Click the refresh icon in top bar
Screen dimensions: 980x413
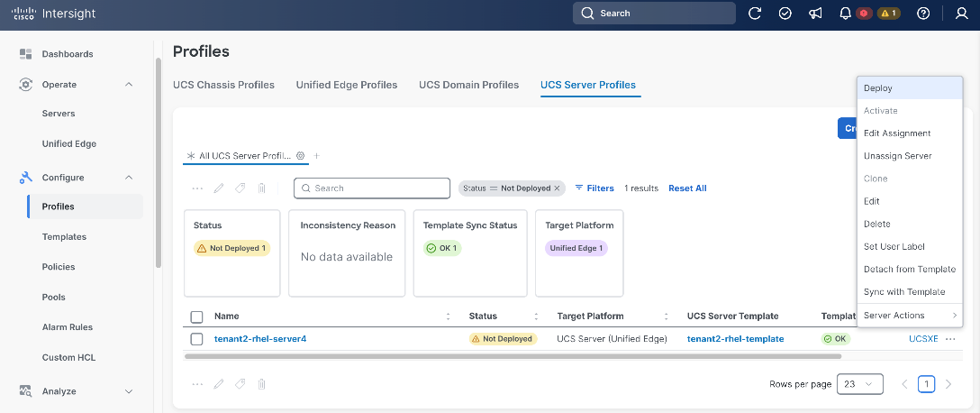point(755,14)
